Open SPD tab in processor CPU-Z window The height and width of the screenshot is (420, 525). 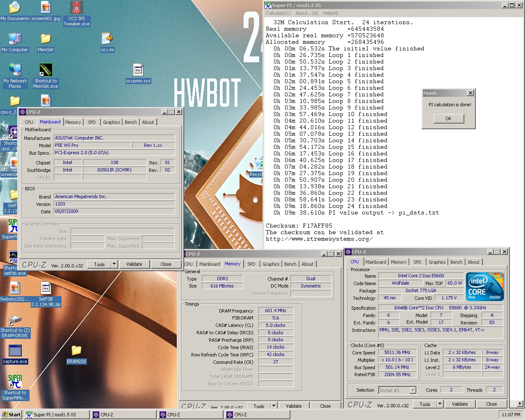click(x=418, y=262)
